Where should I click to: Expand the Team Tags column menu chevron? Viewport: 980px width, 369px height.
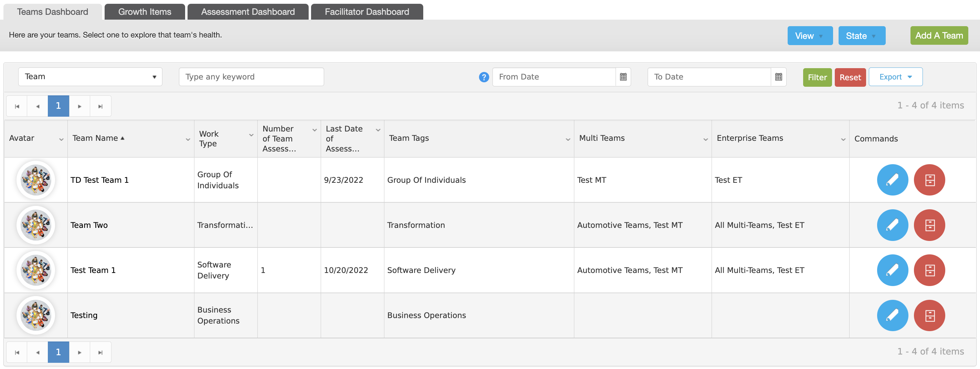(568, 140)
